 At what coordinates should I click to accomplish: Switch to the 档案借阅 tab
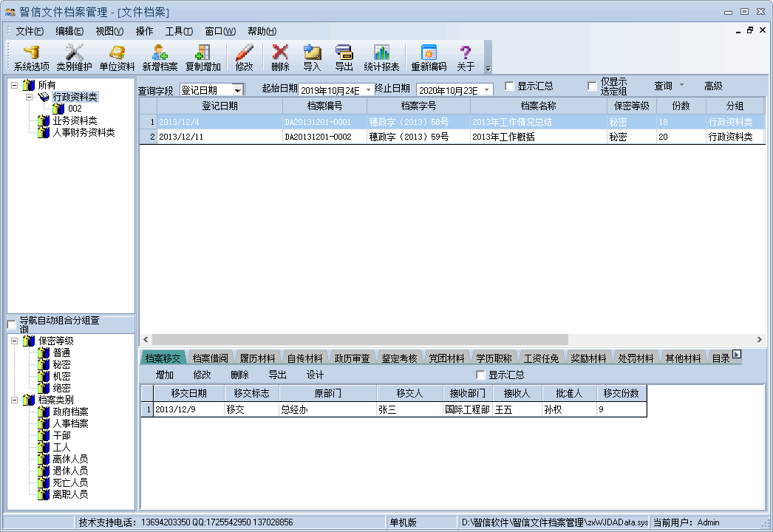[211, 358]
